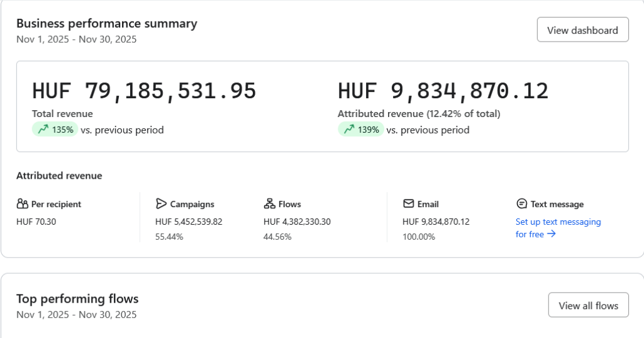
Task: Click the 100.00% Email share
Action: click(418, 237)
